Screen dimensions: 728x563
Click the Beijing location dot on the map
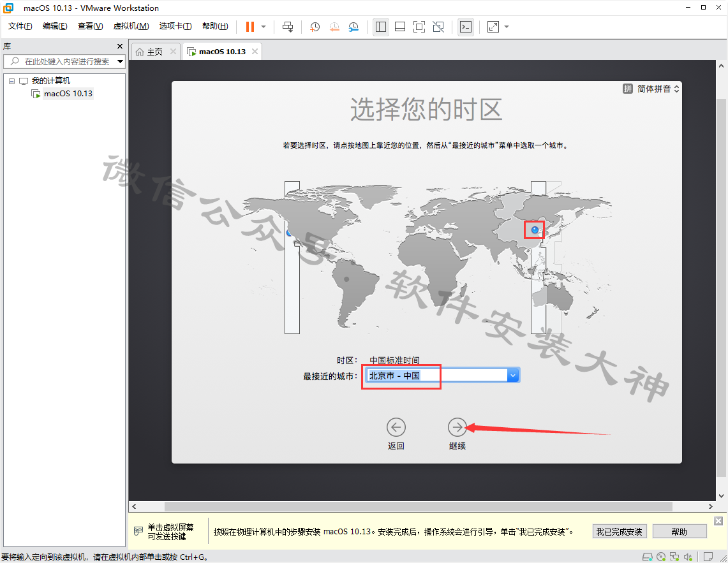pos(535,230)
